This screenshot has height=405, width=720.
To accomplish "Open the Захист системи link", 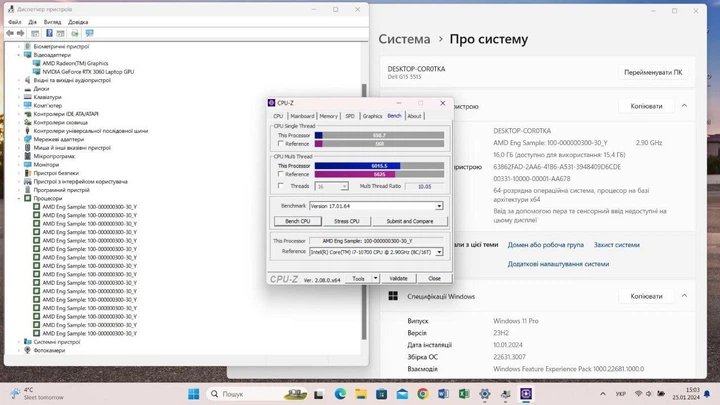I will [617, 245].
